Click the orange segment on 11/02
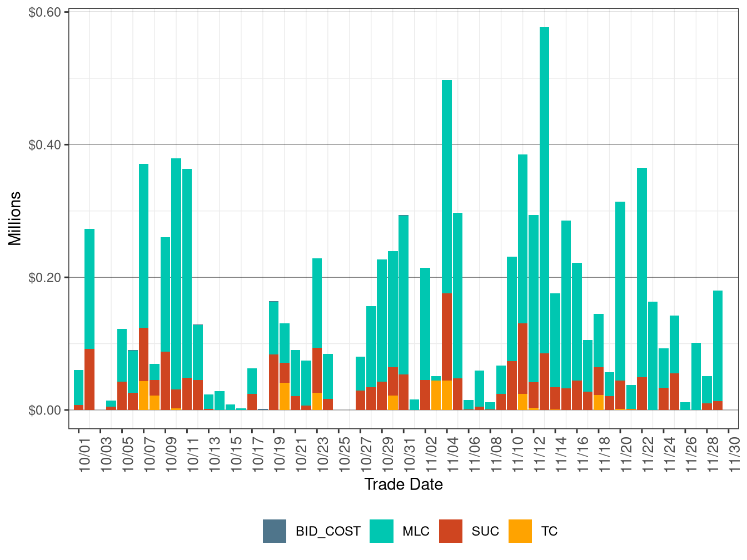This screenshot has width=747, height=560. (437, 394)
